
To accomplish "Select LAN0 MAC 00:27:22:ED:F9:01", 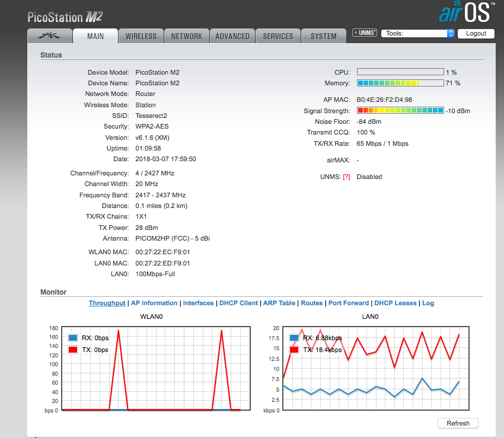I will [x=162, y=263].
